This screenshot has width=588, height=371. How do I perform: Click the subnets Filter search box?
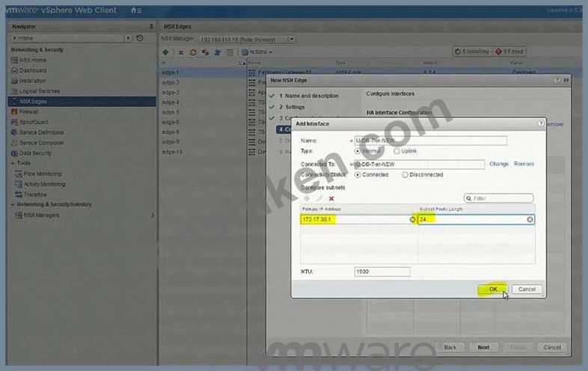point(498,198)
